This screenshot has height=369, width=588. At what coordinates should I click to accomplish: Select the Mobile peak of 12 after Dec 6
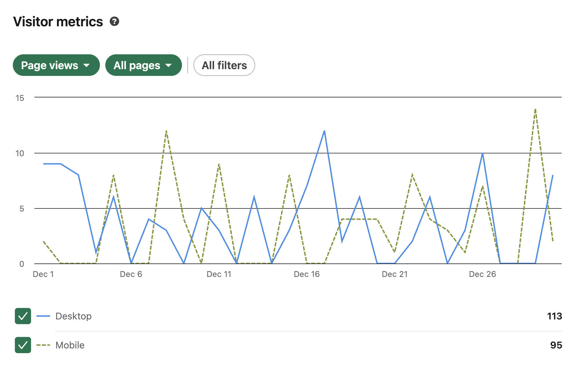[x=166, y=131]
